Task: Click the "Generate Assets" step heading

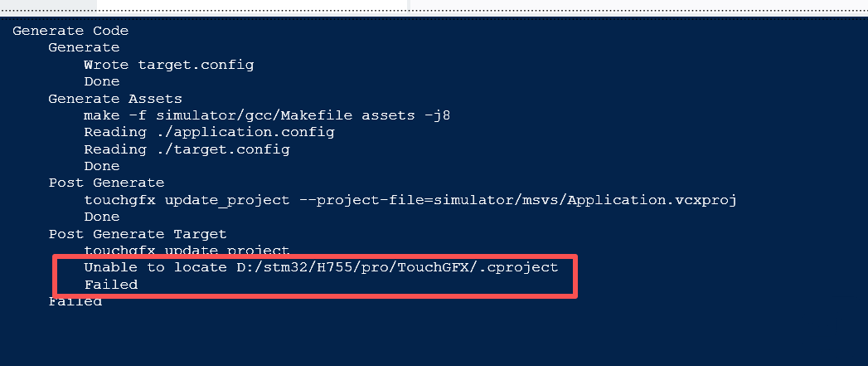Action: [115, 99]
